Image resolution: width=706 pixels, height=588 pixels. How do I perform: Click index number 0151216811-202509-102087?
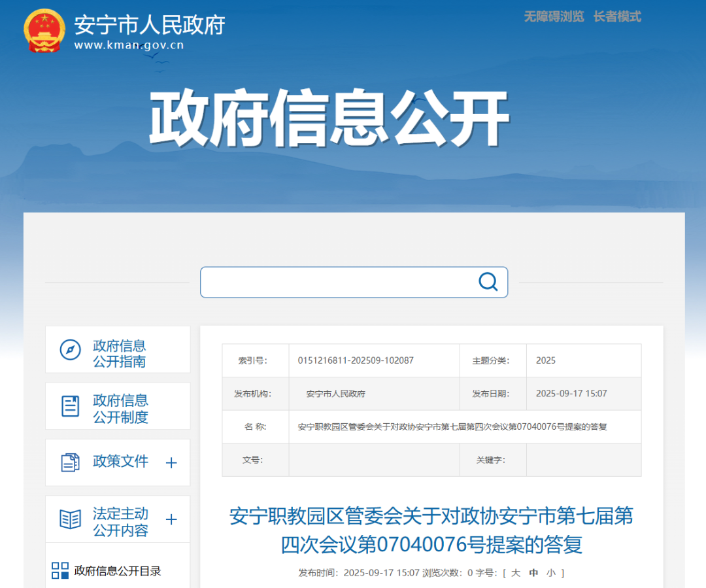[356, 360]
